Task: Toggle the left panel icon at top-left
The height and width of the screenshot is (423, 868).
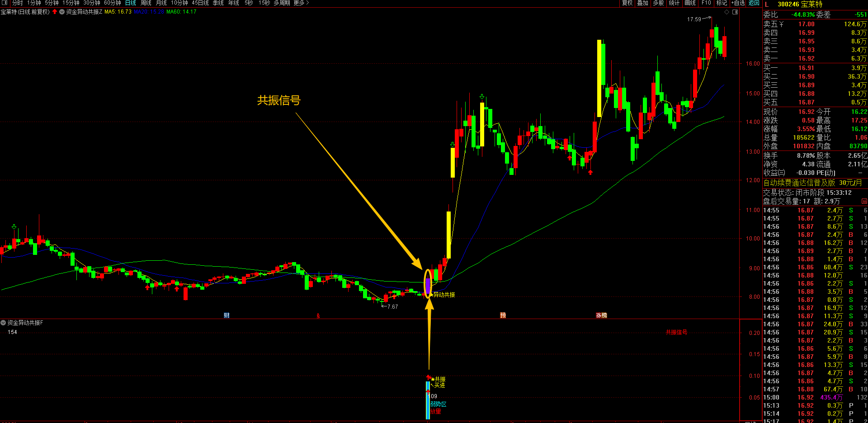Action: (4, 3)
